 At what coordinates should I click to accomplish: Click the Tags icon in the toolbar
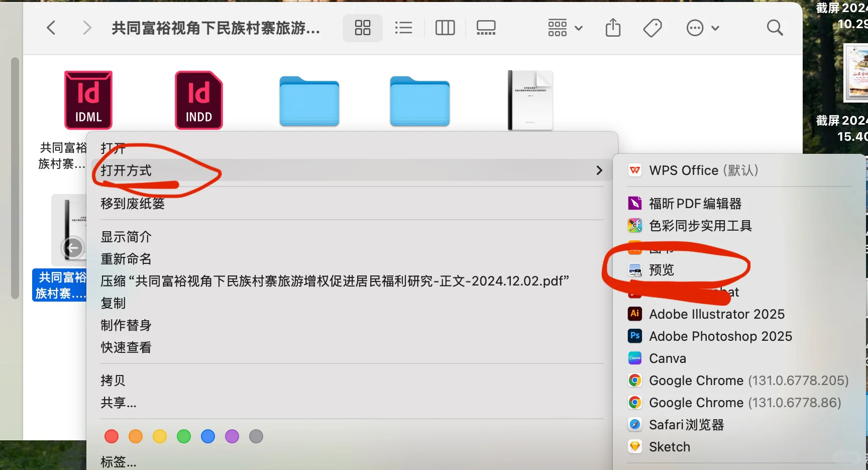click(652, 28)
